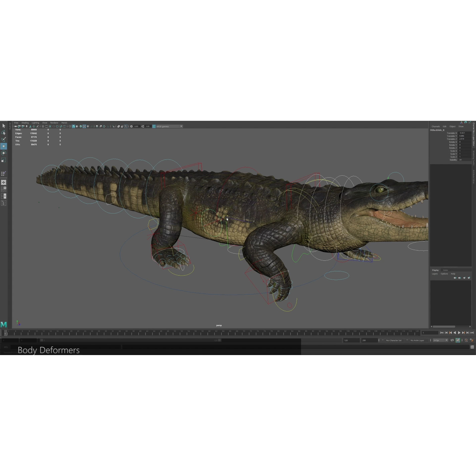Click the Bookmarks icon in panel toolbar
The height and width of the screenshot is (476, 476).
27,126
